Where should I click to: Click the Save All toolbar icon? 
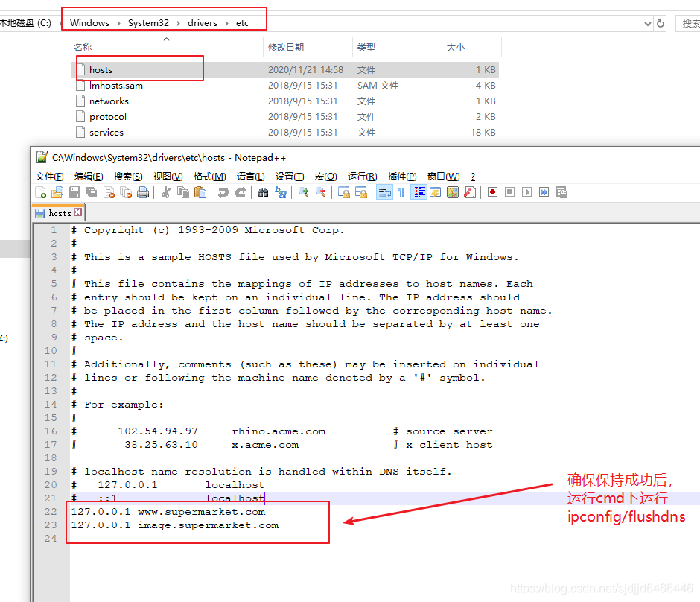click(x=92, y=192)
